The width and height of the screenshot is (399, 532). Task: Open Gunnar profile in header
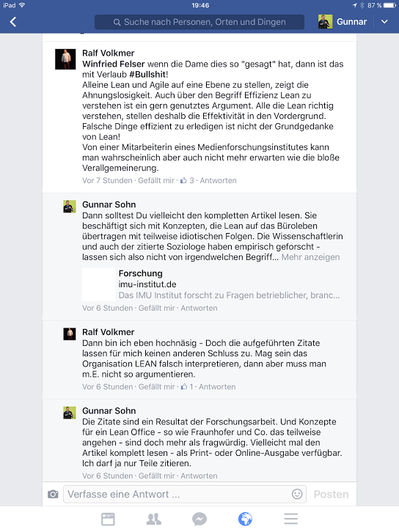(343, 22)
